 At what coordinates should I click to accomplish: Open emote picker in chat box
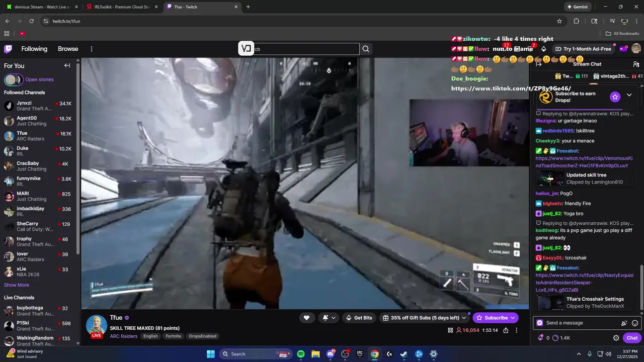[635, 323]
